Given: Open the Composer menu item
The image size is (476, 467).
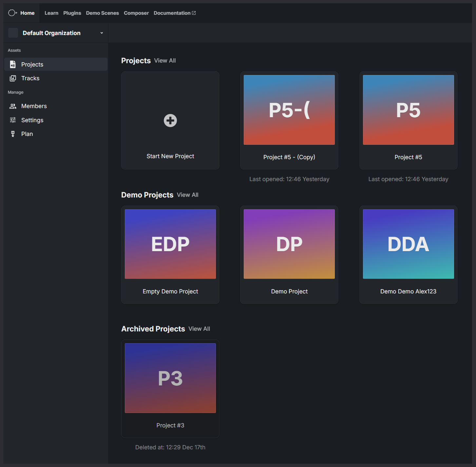Looking at the screenshot, I should [136, 13].
